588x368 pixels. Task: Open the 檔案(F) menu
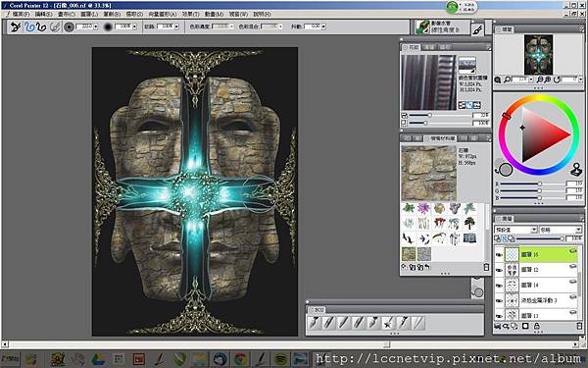(x=21, y=14)
